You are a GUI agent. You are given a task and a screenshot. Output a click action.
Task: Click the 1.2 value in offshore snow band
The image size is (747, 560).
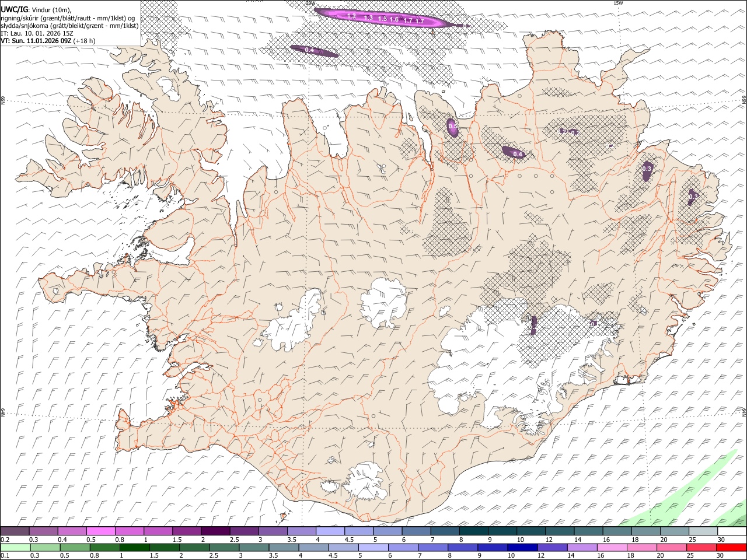351,16
